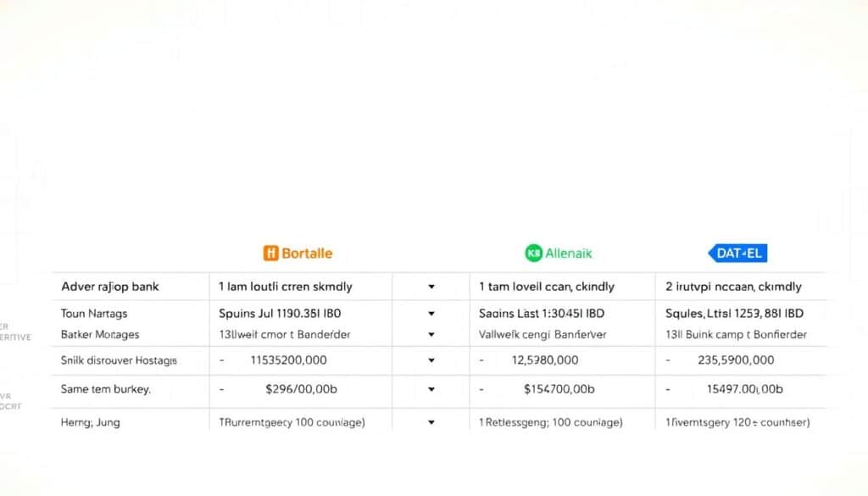Viewport: 868px width, 496px height.
Task: Click the 11535200,000 value under Bortalle
Action: [x=288, y=360]
